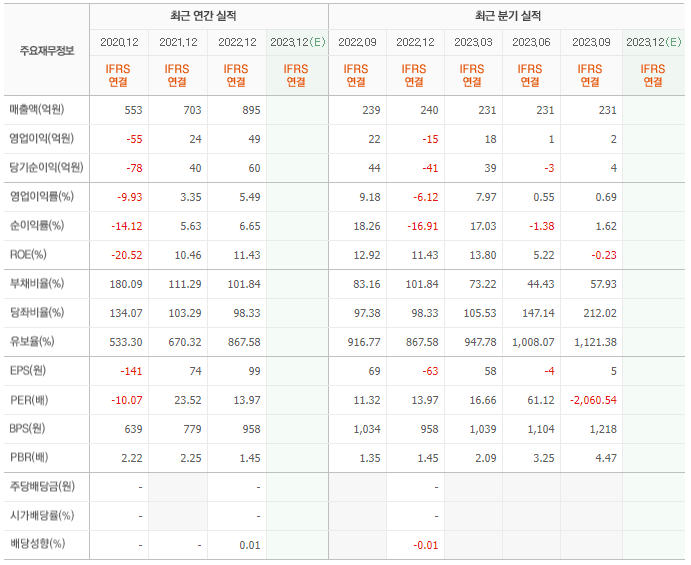Click the 시가배당률(%) row label
The width and height of the screenshot is (691, 565).
pos(42,516)
